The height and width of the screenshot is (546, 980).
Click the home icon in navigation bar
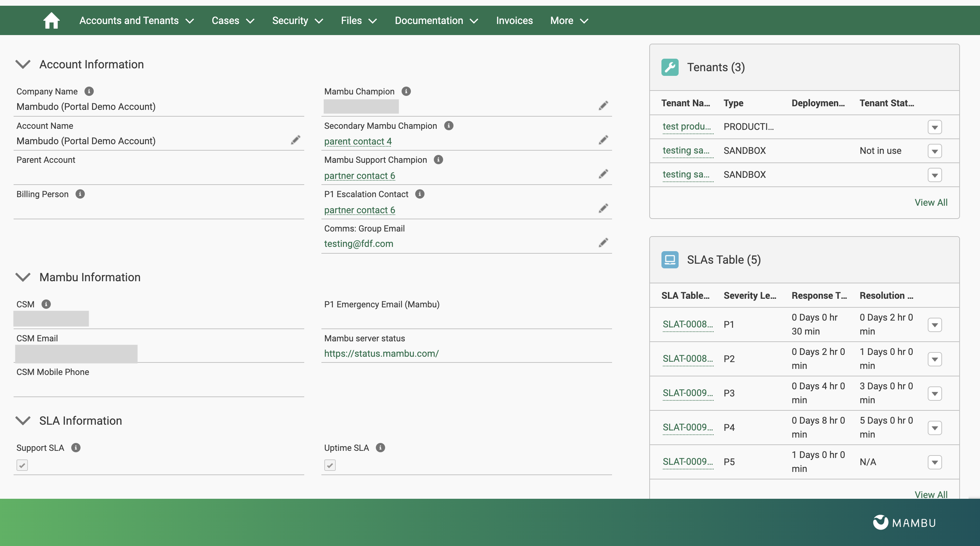pyautogui.click(x=51, y=20)
